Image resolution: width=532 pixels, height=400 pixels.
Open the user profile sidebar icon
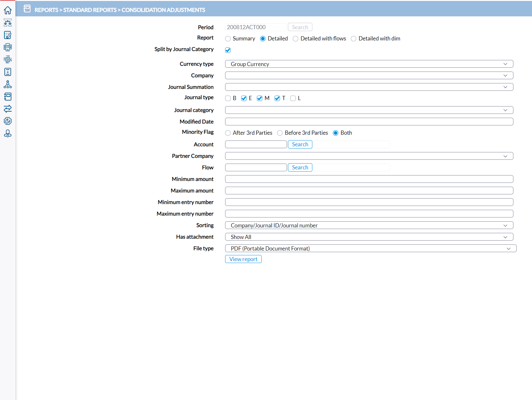coord(8,133)
